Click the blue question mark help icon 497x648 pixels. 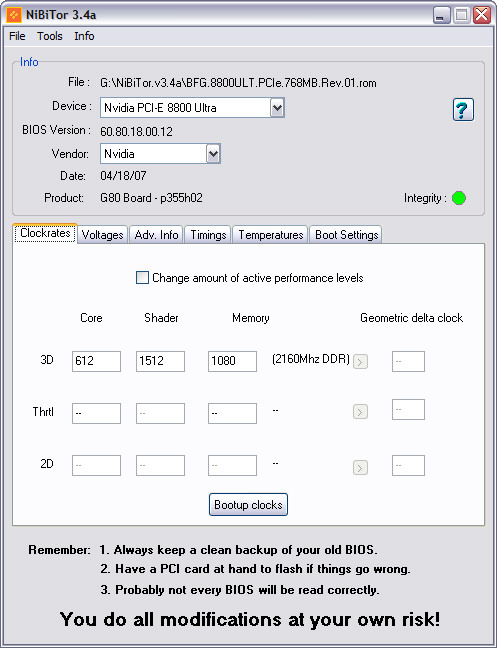tap(463, 110)
